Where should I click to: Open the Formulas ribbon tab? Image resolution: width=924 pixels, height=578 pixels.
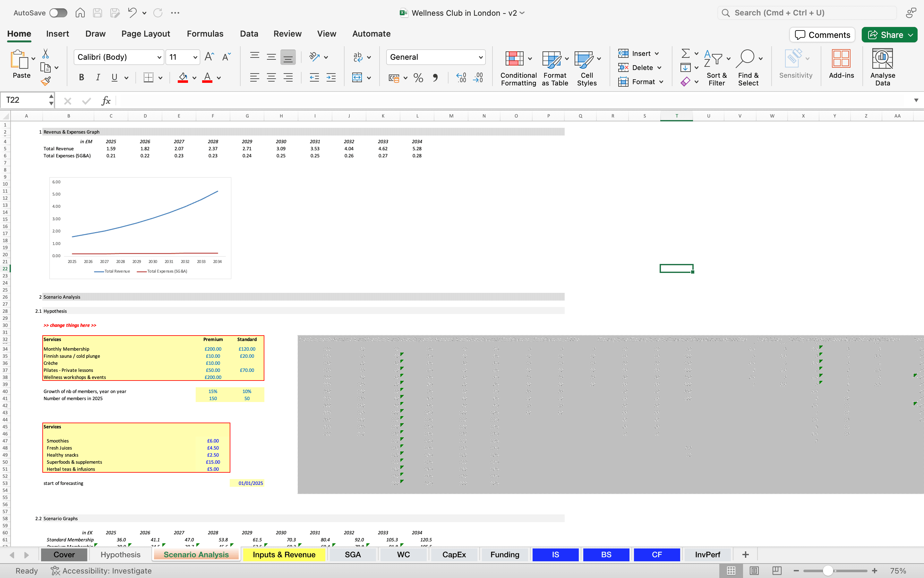(205, 34)
